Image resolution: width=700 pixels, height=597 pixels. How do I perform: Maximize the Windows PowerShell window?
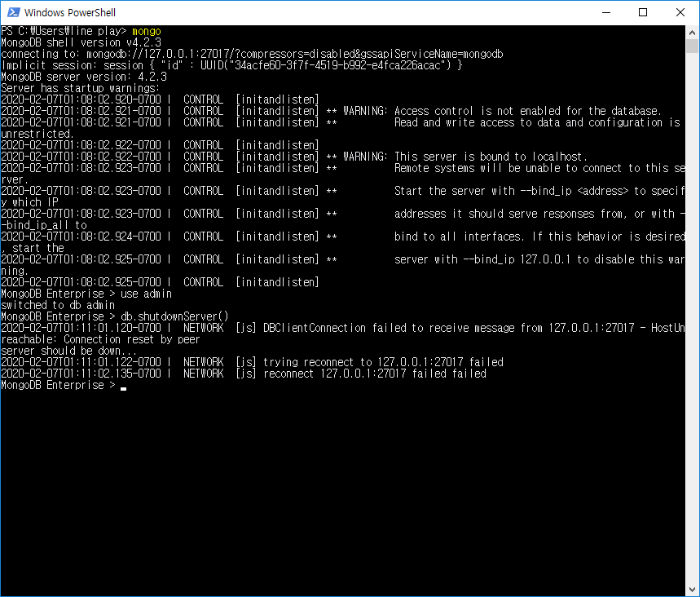[643, 12]
